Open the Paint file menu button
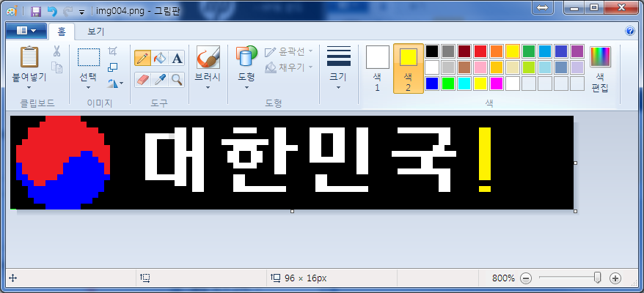This screenshot has height=293, width=644. pyautogui.click(x=26, y=31)
